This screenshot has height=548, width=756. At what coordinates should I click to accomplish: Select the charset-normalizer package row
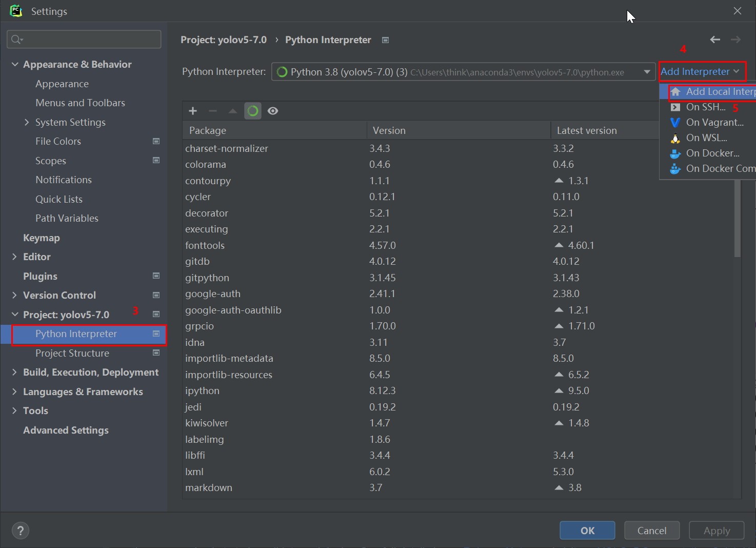click(458, 148)
